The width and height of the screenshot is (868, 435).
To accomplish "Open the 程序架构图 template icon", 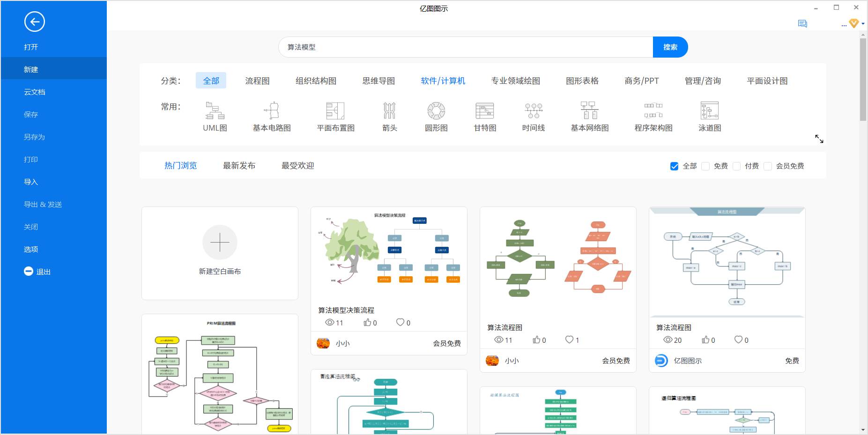I will [653, 111].
